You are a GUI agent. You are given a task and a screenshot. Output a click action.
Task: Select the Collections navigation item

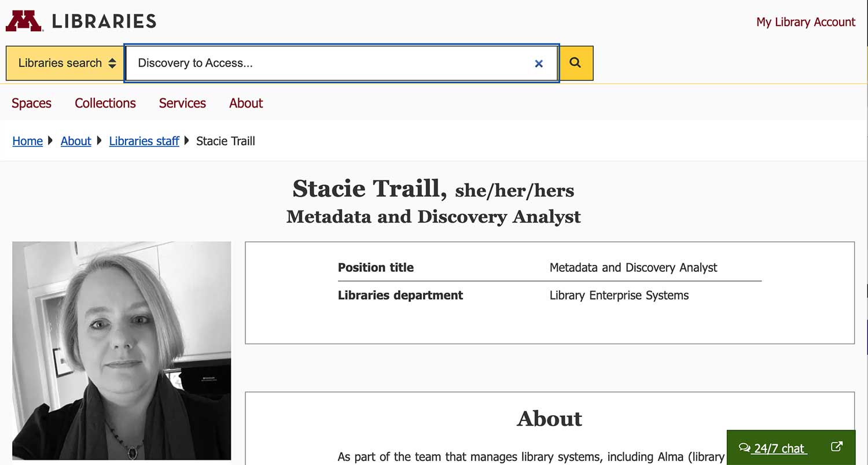105,103
